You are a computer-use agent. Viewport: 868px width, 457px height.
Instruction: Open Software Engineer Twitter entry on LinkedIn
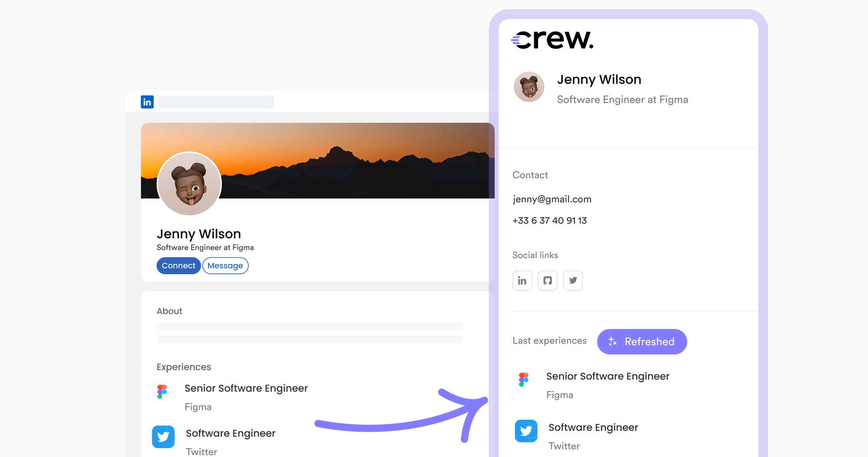pos(230,434)
